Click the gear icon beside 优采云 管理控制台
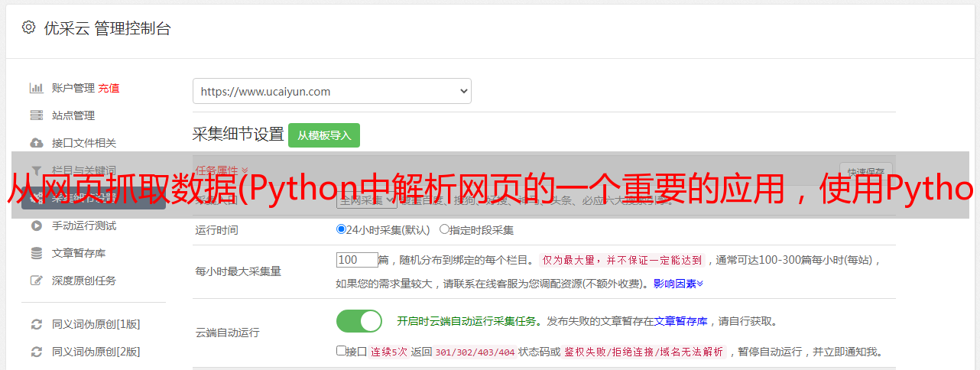 coord(28,28)
